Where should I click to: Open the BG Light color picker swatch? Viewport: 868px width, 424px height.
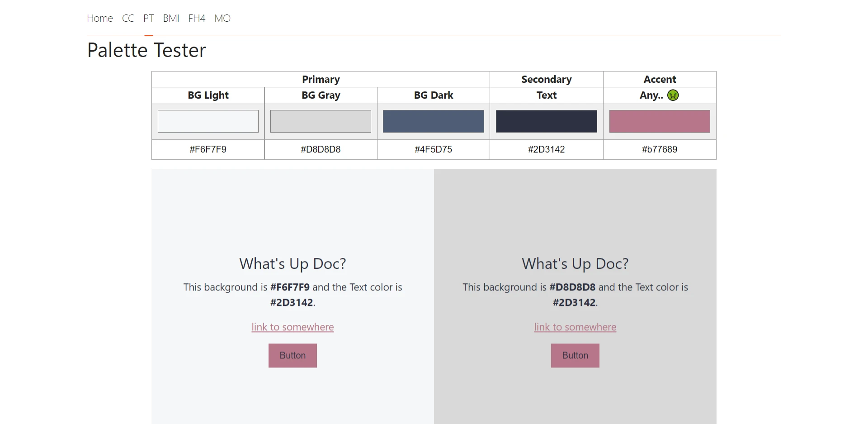[208, 121]
